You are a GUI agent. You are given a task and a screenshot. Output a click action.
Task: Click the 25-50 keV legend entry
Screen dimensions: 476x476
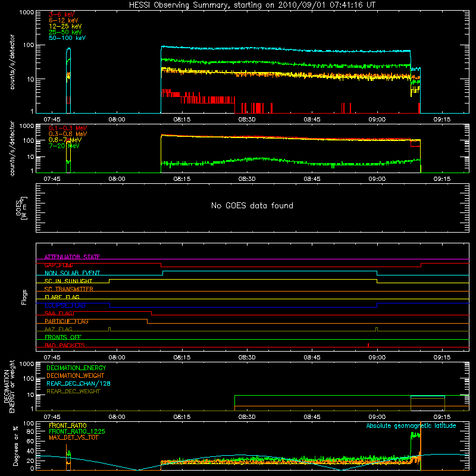coord(65,32)
